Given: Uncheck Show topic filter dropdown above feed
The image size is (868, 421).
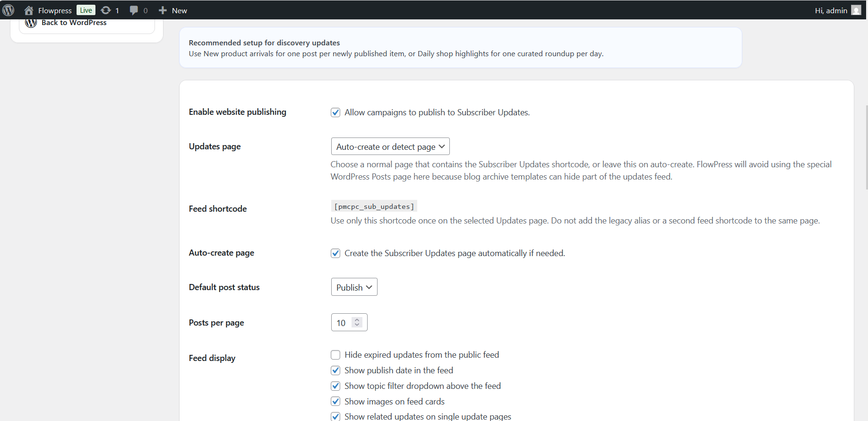Looking at the screenshot, I should (x=335, y=386).
